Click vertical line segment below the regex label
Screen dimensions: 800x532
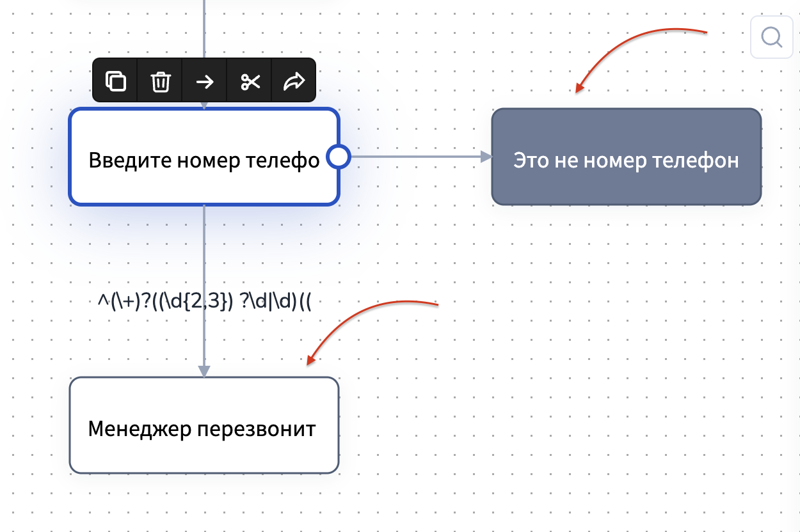pos(204,339)
